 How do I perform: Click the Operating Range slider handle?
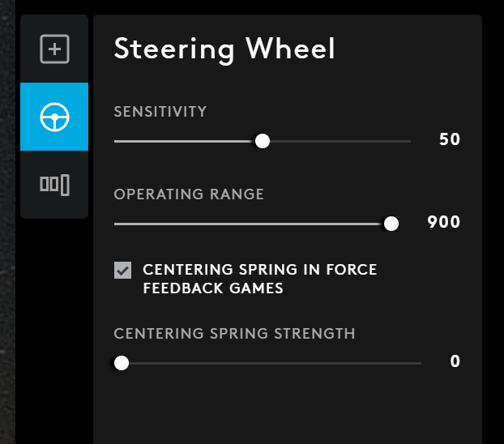(391, 224)
